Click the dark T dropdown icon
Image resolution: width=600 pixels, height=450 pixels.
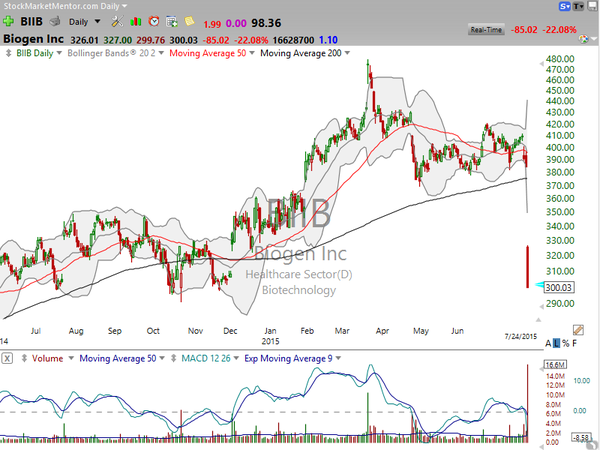[578, 6]
